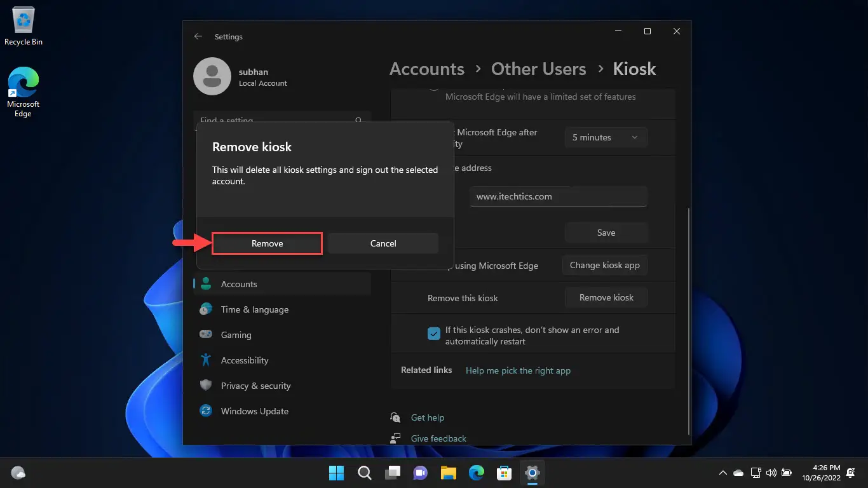Image resolution: width=868 pixels, height=488 pixels.
Task: Open taskbar Search
Action: click(365, 473)
